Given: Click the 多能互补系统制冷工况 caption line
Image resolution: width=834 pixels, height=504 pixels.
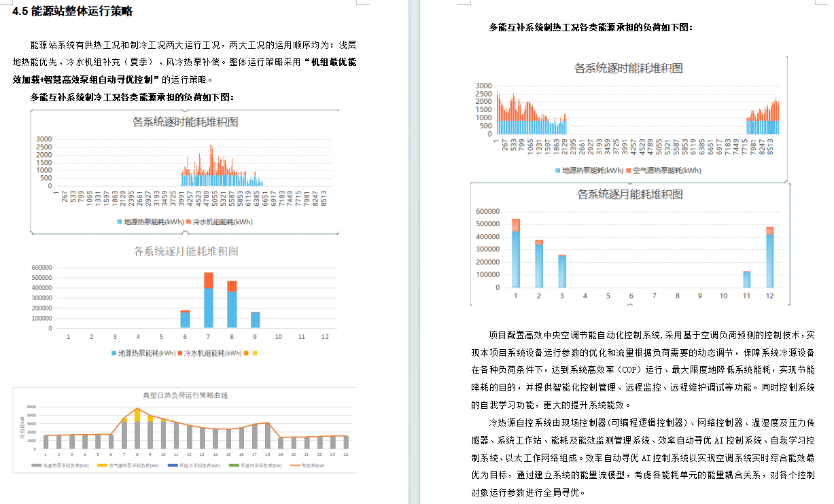Looking at the screenshot, I should click(x=132, y=97).
